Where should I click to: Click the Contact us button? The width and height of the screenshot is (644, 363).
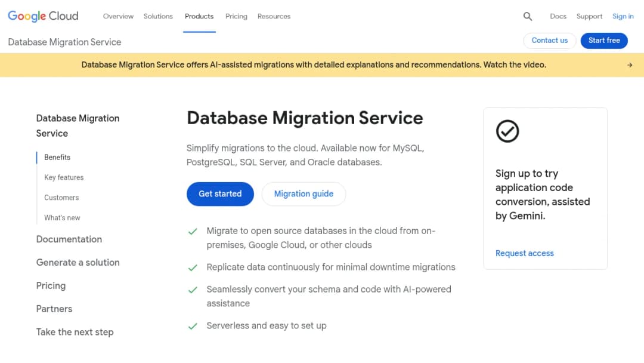point(550,40)
